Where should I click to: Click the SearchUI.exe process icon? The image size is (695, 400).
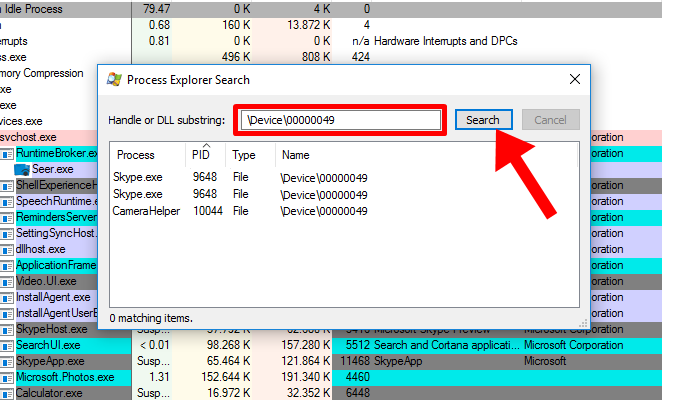[x=7, y=346]
